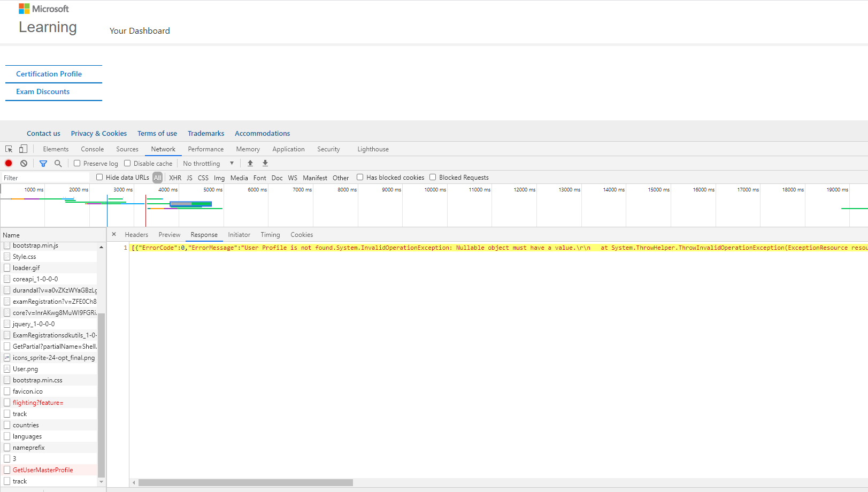Toggle the network filter funnel icon
Image resolution: width=868 pixels, height=492 pixels.
43,164
